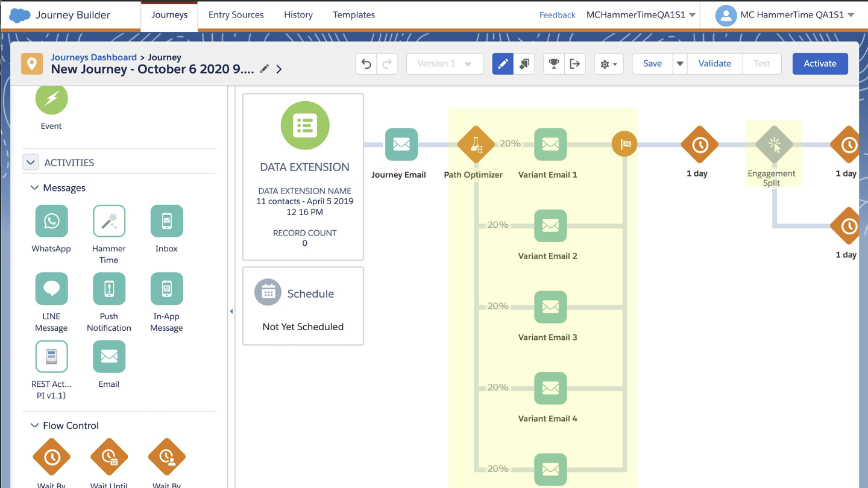Collapse the ACTIVITIES section
Viewport: 868px width, 488px height.
click(31, 162)
